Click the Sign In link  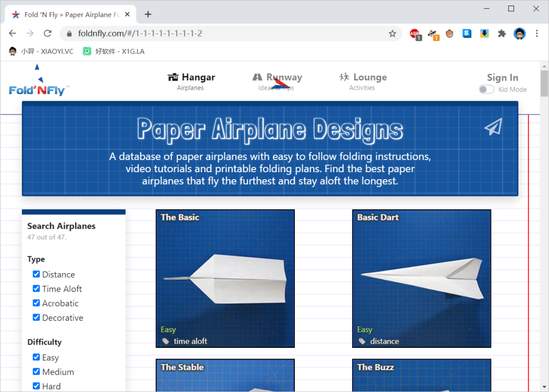502,77
